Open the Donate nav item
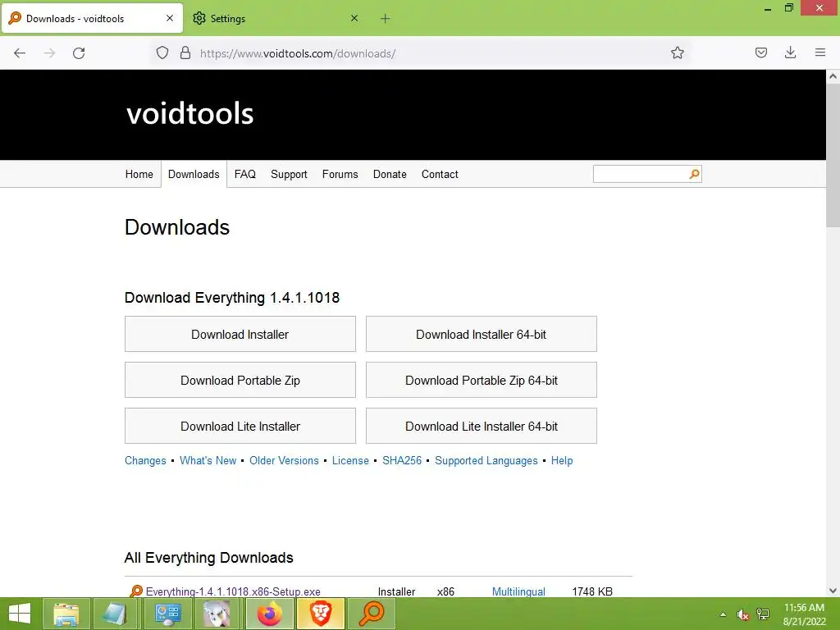This screenshot has height=630, width=840. tap(390, 174)
